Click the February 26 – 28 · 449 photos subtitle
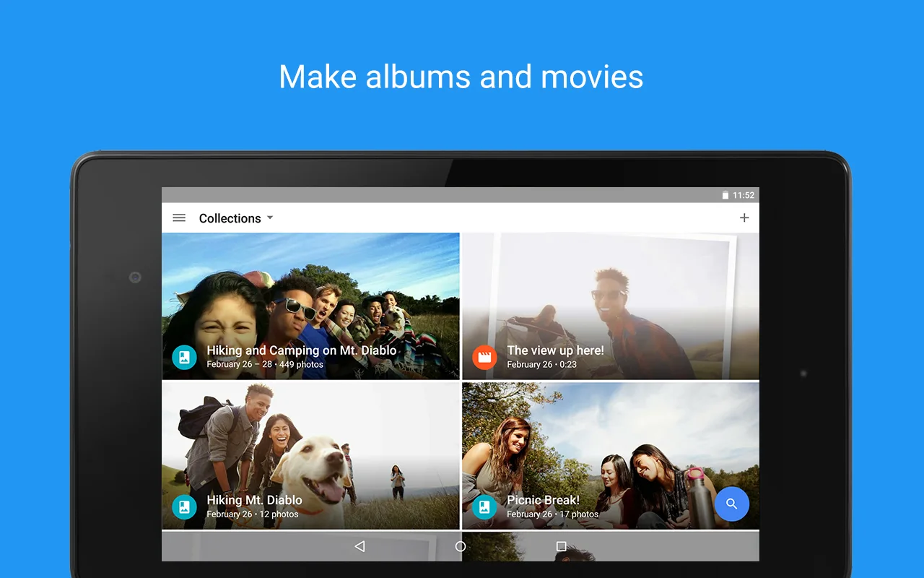 [265, 365]
